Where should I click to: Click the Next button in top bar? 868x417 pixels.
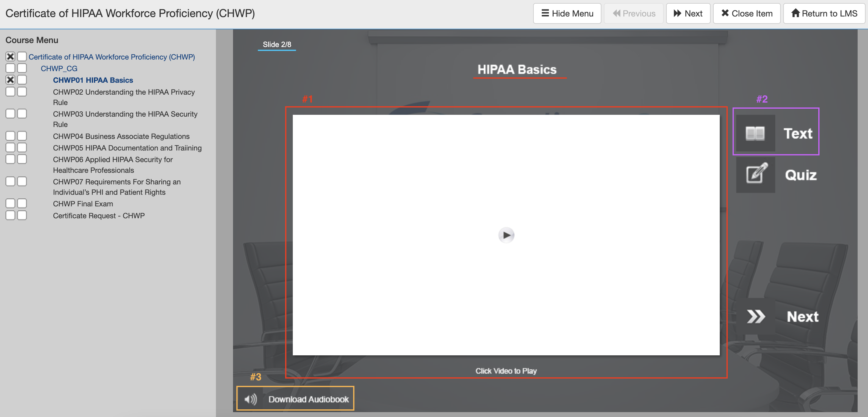[688, 13]
